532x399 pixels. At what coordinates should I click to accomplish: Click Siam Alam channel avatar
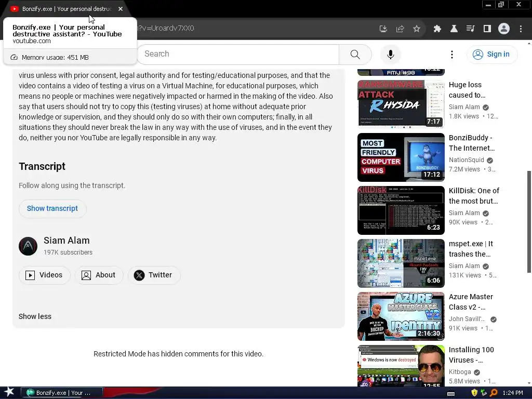(x=28, y=246)
